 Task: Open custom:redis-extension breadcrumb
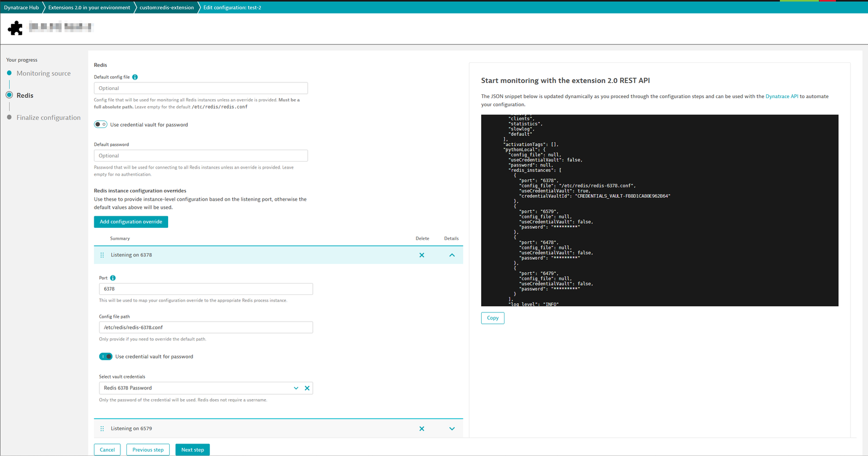pyautogui.click(x=167, y=8)
